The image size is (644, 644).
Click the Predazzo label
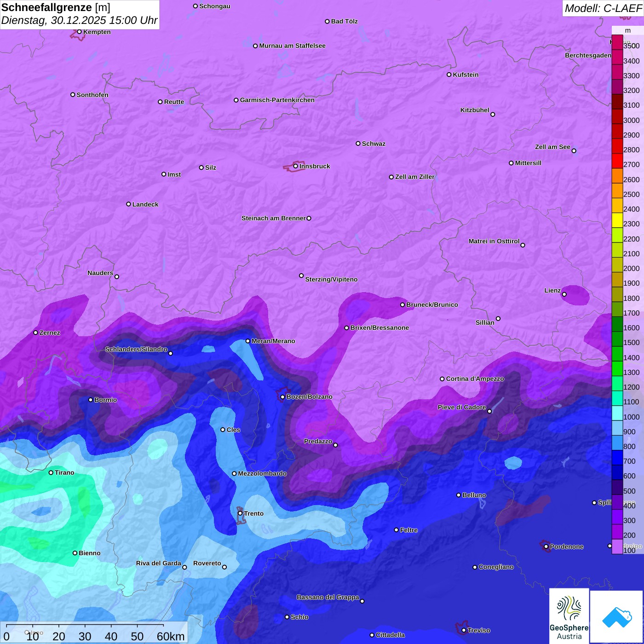318,441
